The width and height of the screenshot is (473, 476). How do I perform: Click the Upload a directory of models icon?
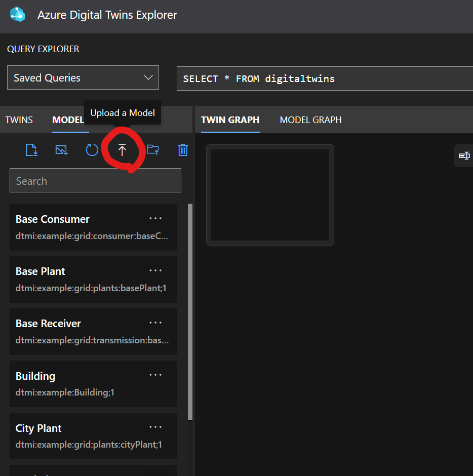(153, 150)
